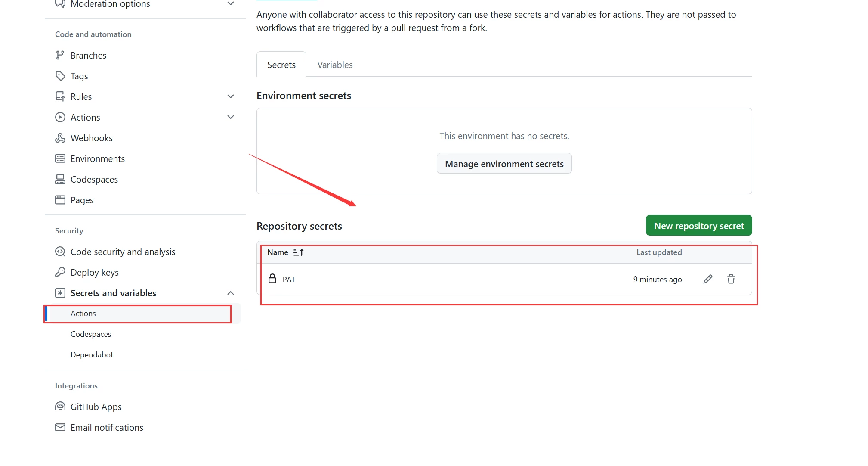
Task: Select the Secrets tab
Action: 281,65
